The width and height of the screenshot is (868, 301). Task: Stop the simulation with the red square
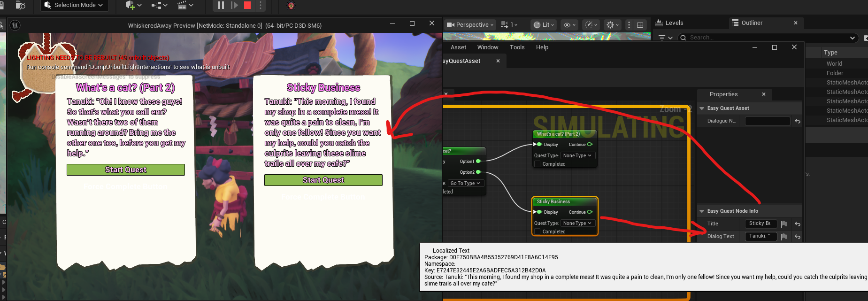click(247, 5)
